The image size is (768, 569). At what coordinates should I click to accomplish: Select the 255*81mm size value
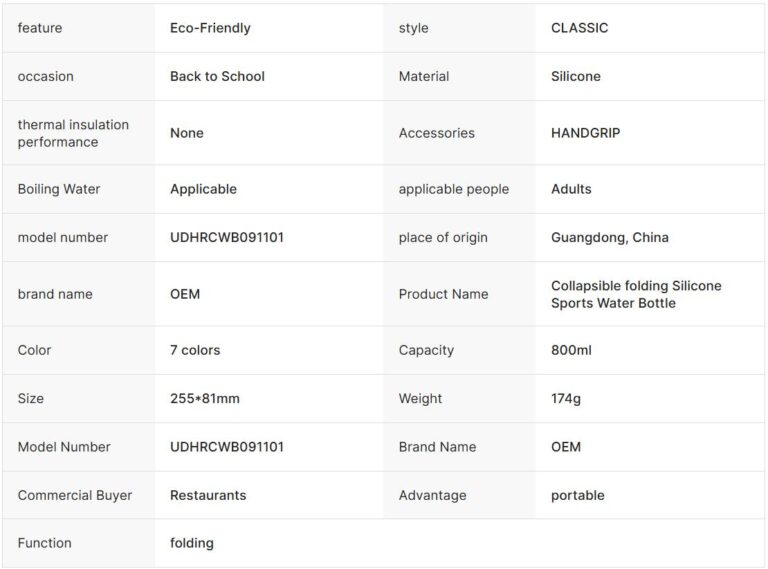click(205, 398)
